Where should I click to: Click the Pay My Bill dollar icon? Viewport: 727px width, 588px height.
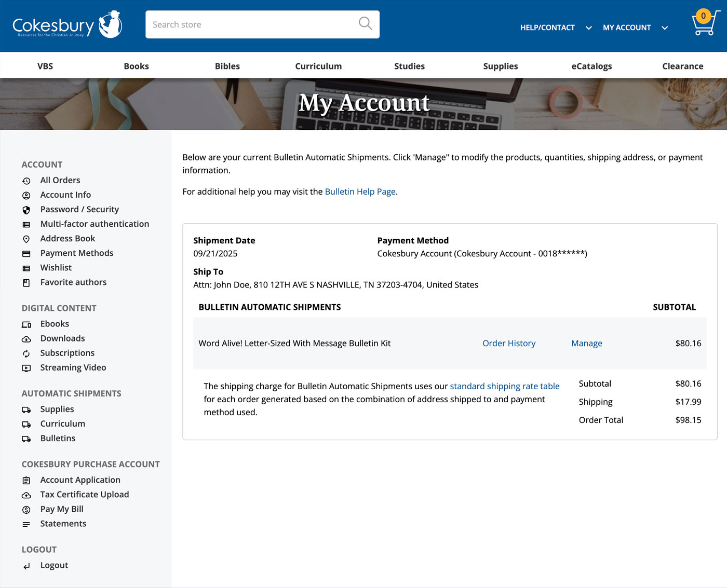(x=26, y=510)
